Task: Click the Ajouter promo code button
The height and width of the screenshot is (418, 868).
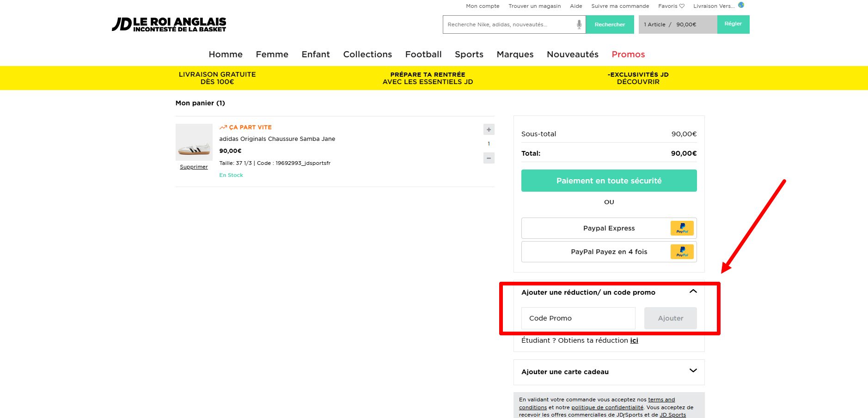Action: point(670,318)
